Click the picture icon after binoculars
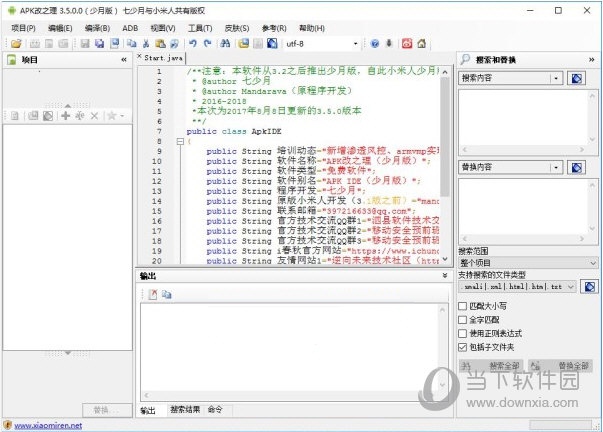Viewport: 603px width, 432px height. tap(243, 43)
